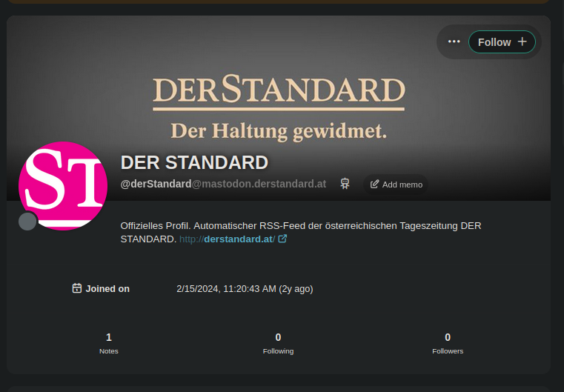Click the calendar icon beside Joined on
Screen dimensions: 564x392
[x=76, y=288]
